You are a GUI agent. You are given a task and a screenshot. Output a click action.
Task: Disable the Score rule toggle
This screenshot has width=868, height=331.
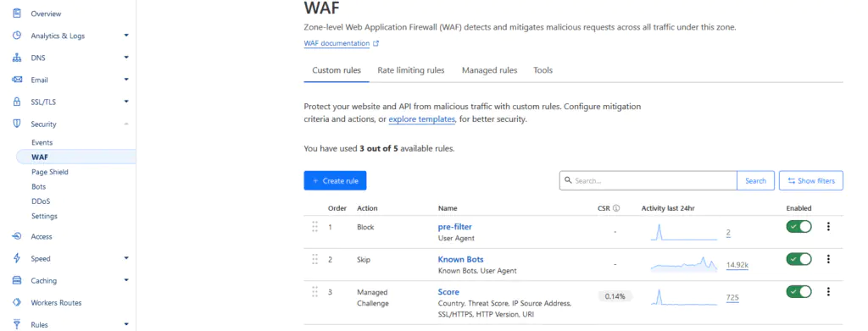tap(798, 292)
